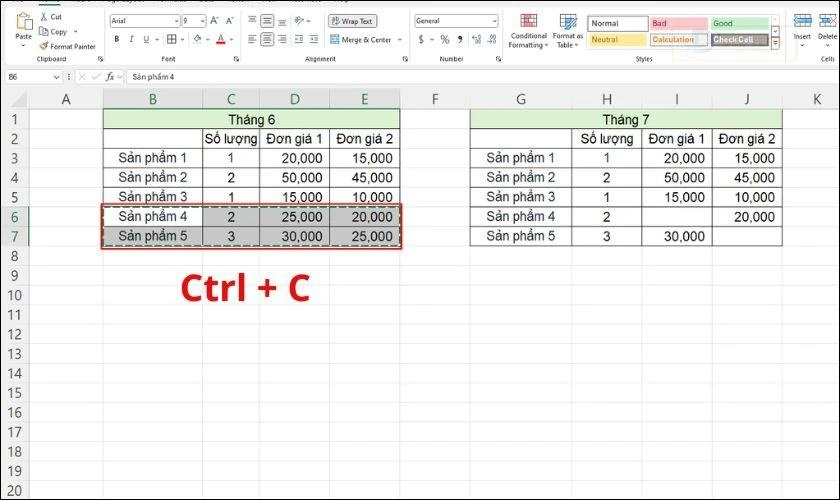Toggle Bold formatting
Viewport: 840px width, 500px height.
pos(117,39)
